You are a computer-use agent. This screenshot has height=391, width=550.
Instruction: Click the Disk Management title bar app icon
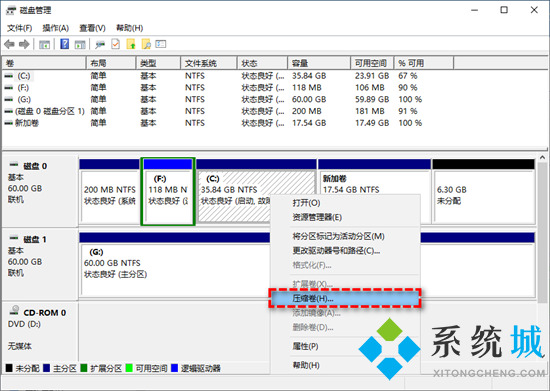11,10
